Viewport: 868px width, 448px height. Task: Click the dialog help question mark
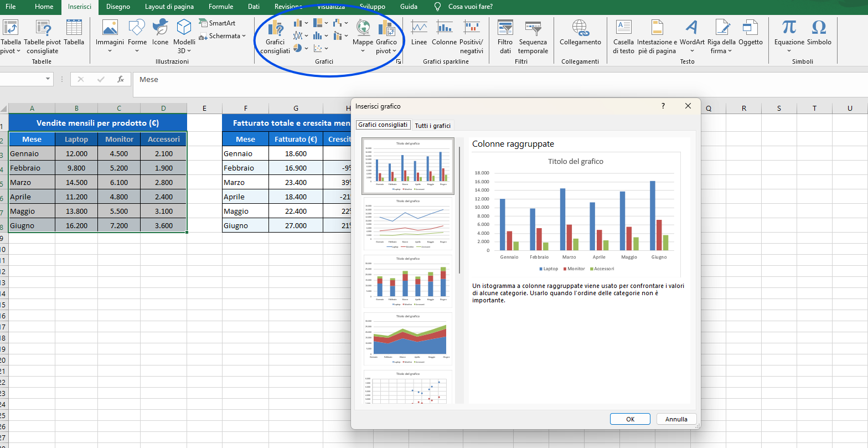click(x=663, y=106)
